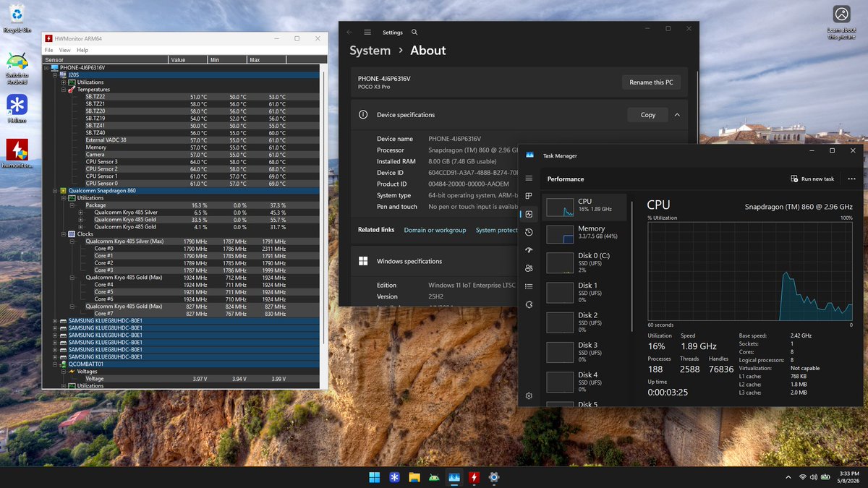
Task: Open the System protection link
Action: [497, 230]
